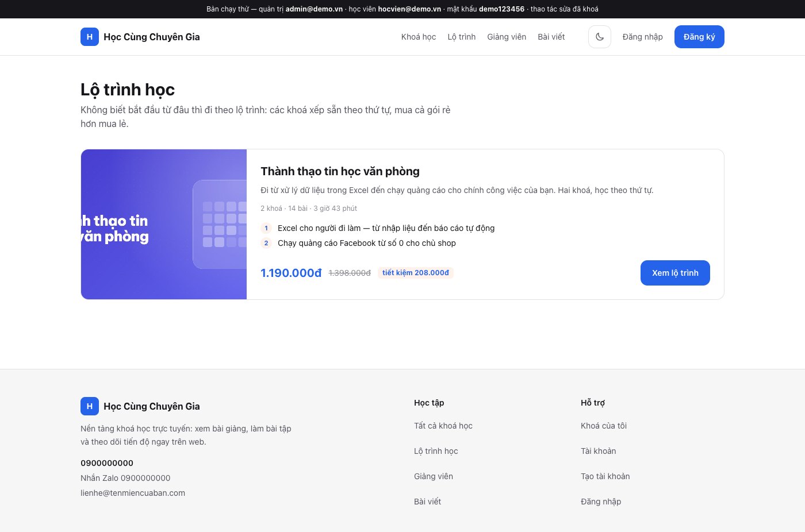This screenshot has height=532, width=805.
Task: Click the blue H logo in header
Action: tap(90, 37)
